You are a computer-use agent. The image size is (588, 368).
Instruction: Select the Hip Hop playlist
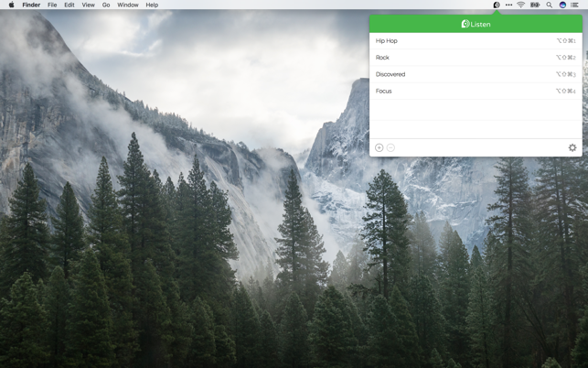(x=476, y=40)
